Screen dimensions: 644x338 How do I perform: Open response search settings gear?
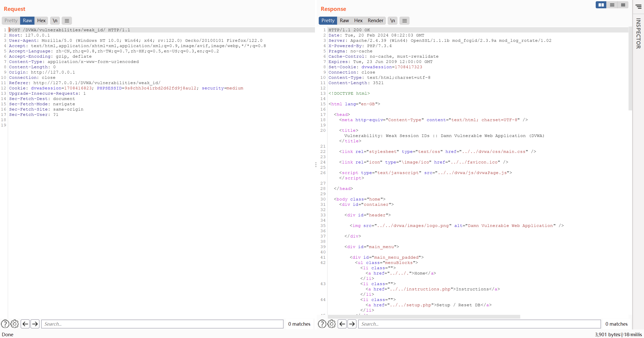(x=332, y=324)
